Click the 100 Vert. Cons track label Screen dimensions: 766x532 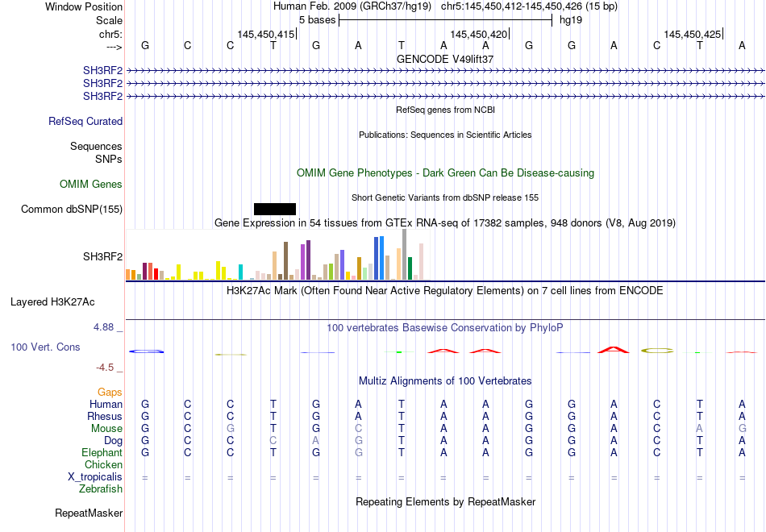pyautogui.click(x=45, y=347)
